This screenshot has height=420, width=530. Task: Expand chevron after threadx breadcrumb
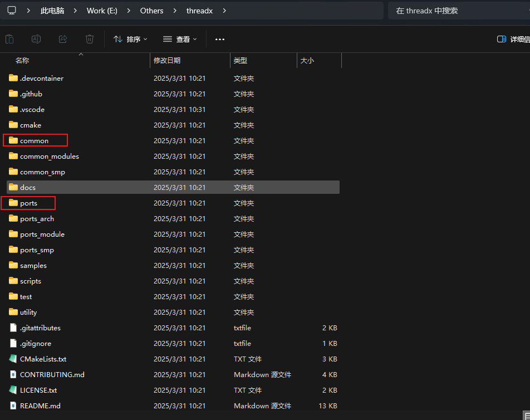tap(224, 11)
